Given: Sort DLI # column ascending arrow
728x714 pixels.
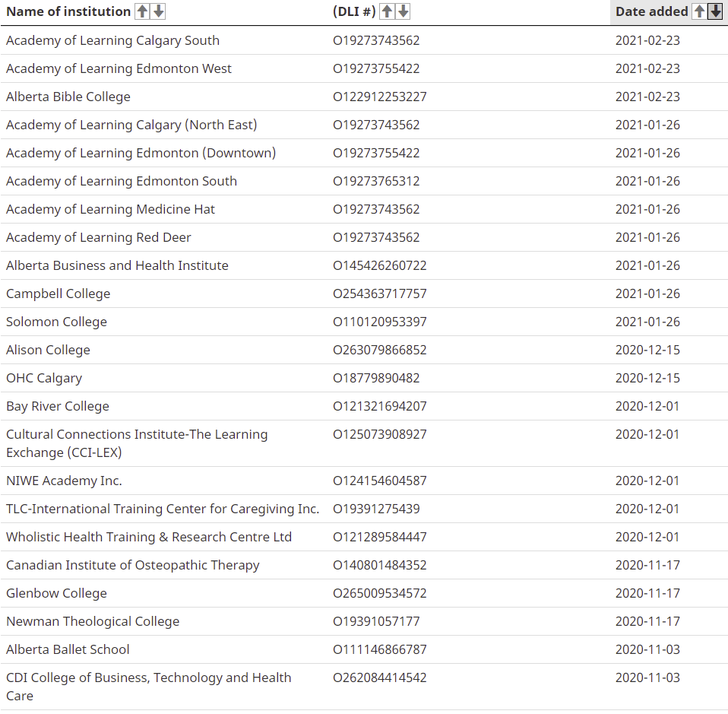Looking at the screenshot, I should pos(387,11).
